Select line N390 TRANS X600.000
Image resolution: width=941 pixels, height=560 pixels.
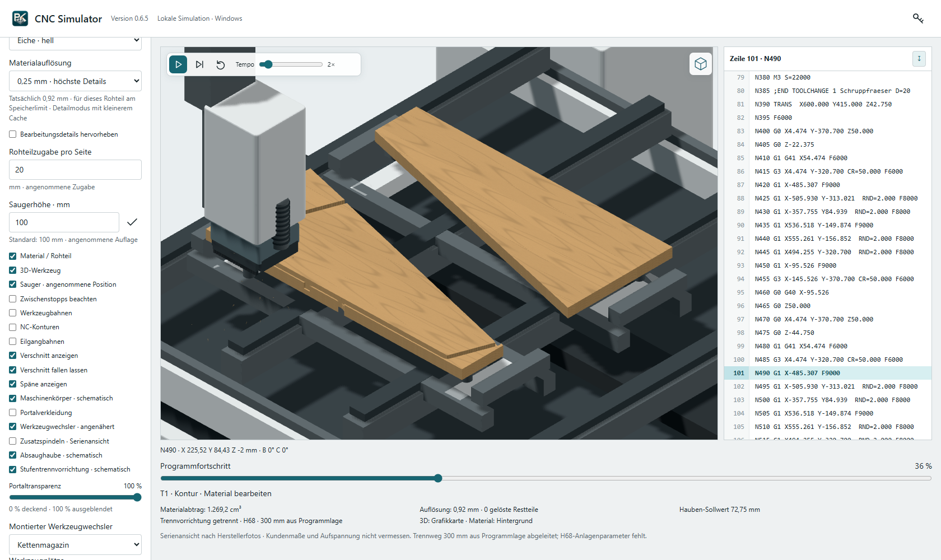tap(828, 104)
